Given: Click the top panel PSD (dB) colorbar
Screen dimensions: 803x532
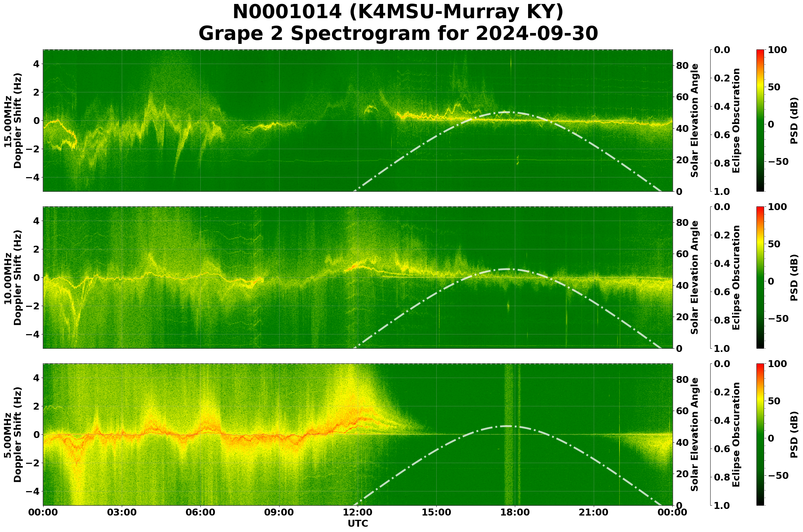Looking at the screenshot, I should (760, 120).
